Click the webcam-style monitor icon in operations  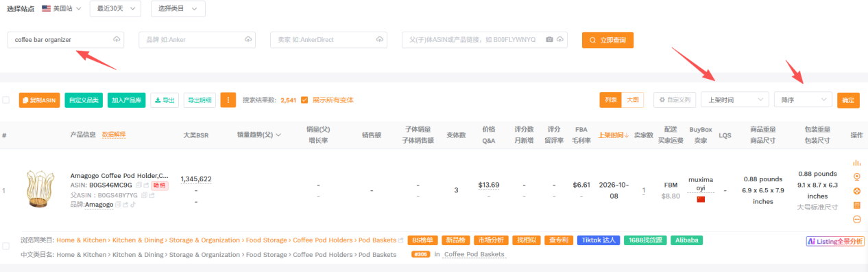pyautogui.click(x=856, y=177)
